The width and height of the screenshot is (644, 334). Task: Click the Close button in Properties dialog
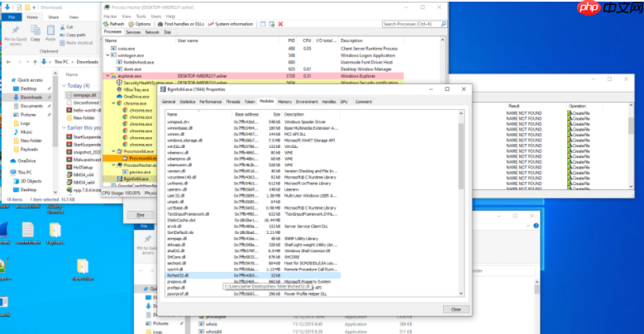(453, 308)
